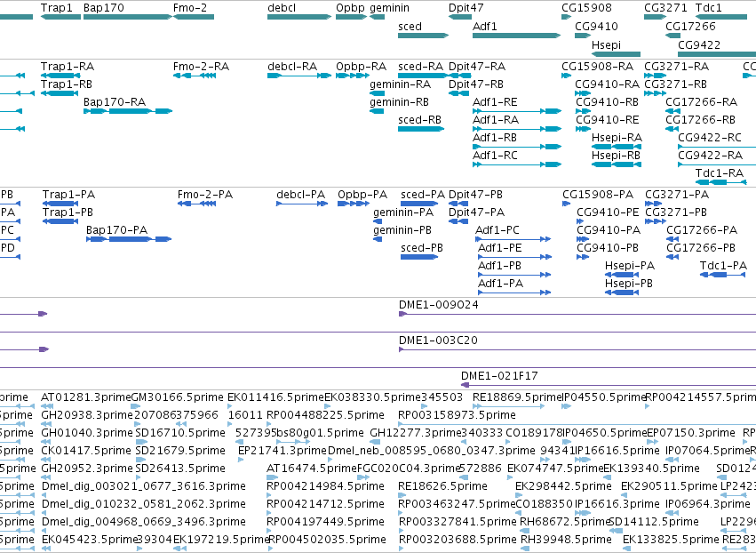Click the Dpit47 gene label

[466, 8]
